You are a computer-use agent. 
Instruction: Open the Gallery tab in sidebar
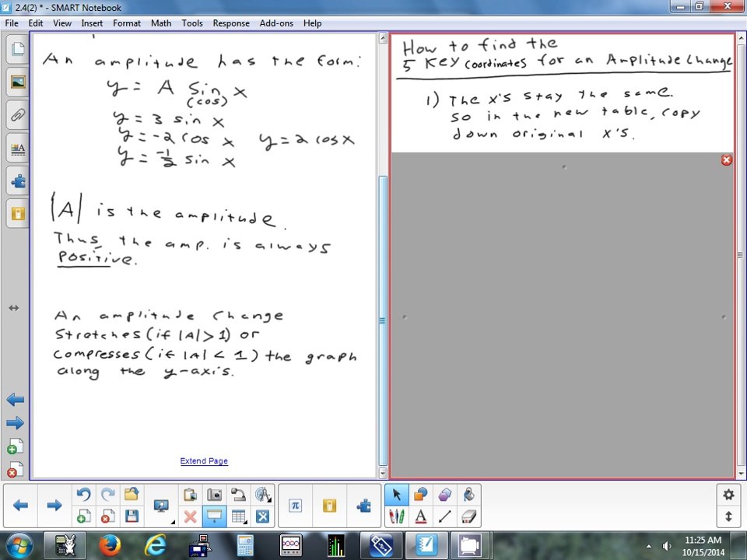18,82
